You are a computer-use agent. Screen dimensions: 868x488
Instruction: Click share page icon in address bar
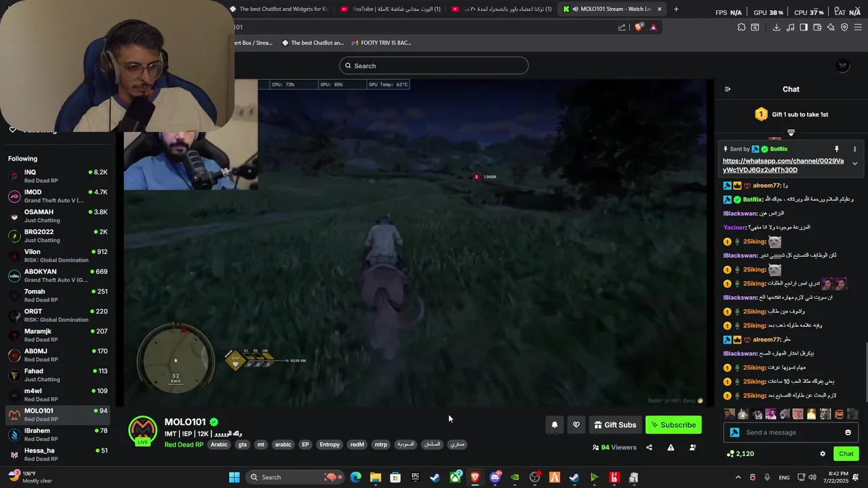click(622, 27)
